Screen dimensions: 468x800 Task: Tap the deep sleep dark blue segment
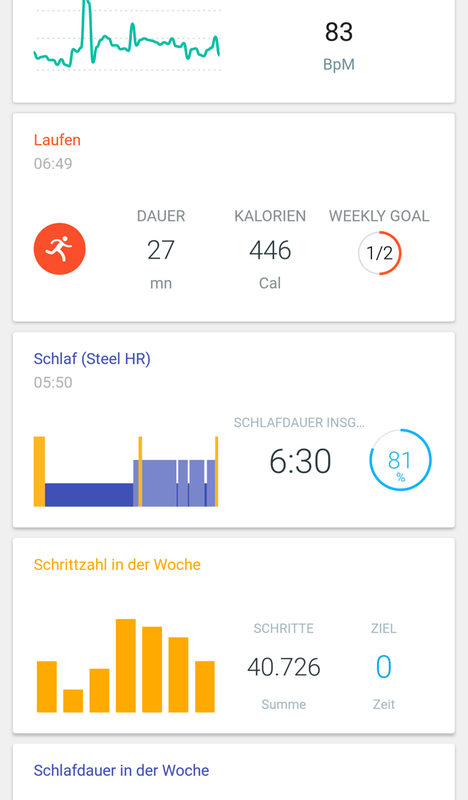89,495
